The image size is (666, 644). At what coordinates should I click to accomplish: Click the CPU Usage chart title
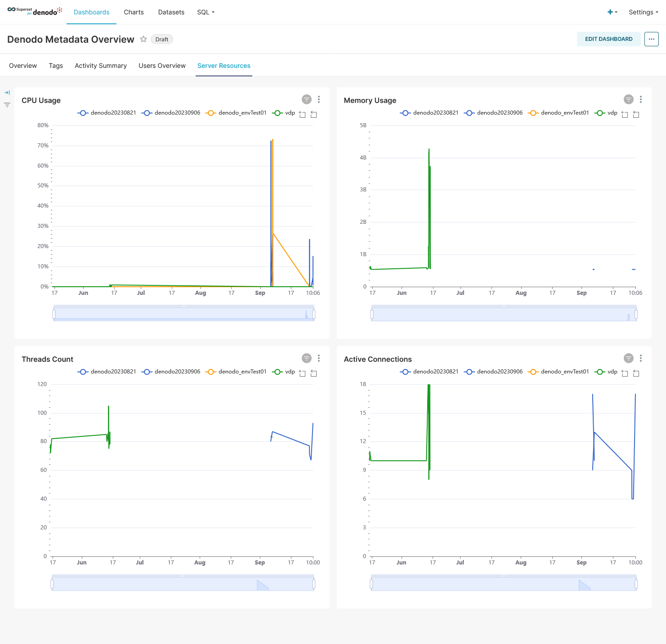click(x=41, y=100)
